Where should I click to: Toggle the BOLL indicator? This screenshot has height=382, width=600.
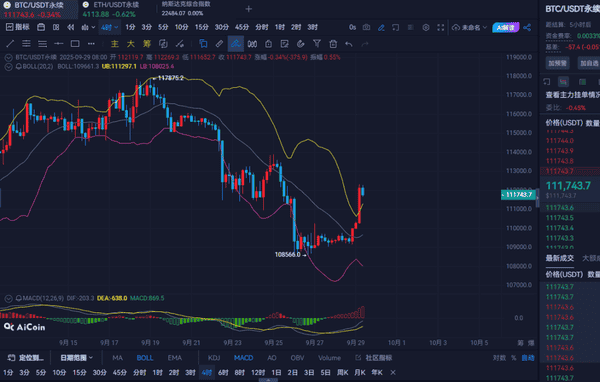pyautogui.click(x=145, y=358)
